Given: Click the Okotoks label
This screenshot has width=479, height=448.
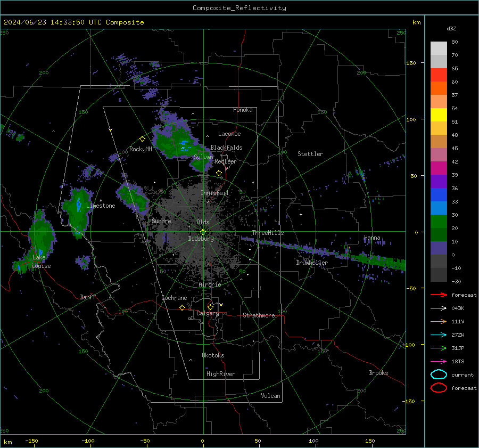Looking at the screenshot, I should pyautogui.click(x=213, y=355).
